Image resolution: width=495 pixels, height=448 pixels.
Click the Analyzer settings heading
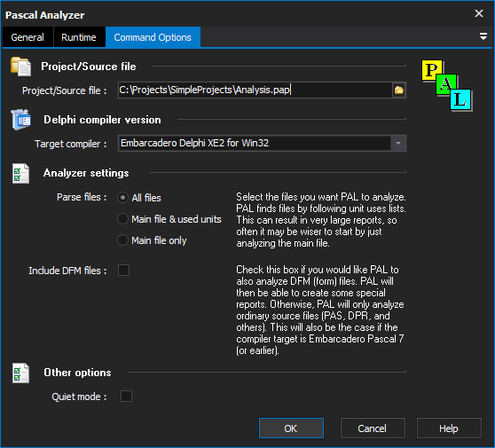(x=86, y=173)
